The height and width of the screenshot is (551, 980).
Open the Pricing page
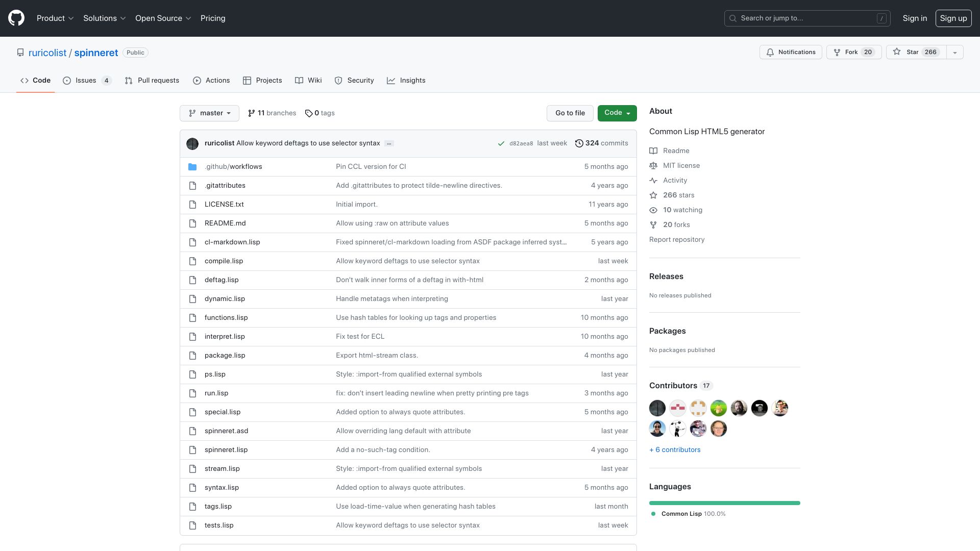tap(213, 18)
